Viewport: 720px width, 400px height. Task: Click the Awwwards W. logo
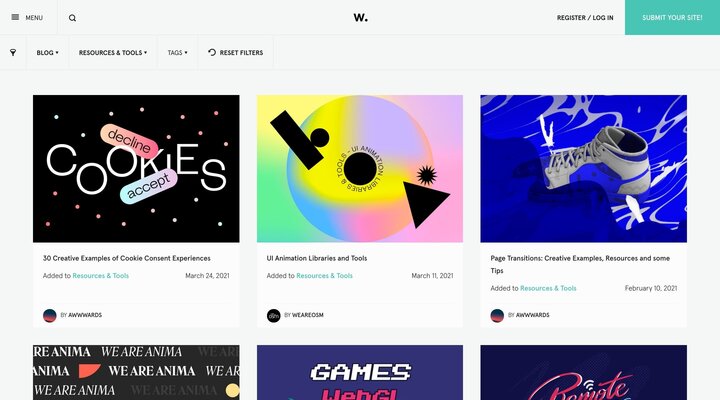coord(360,17)
